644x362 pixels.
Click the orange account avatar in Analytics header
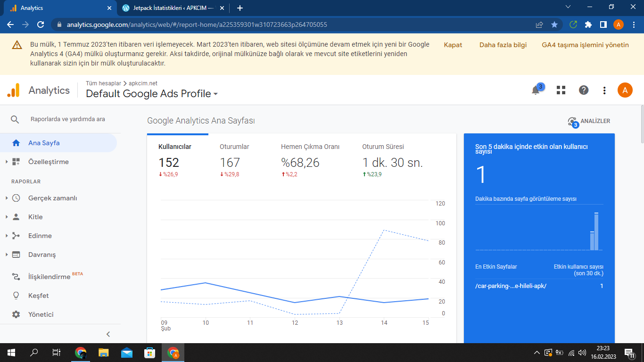coord(625,90)
